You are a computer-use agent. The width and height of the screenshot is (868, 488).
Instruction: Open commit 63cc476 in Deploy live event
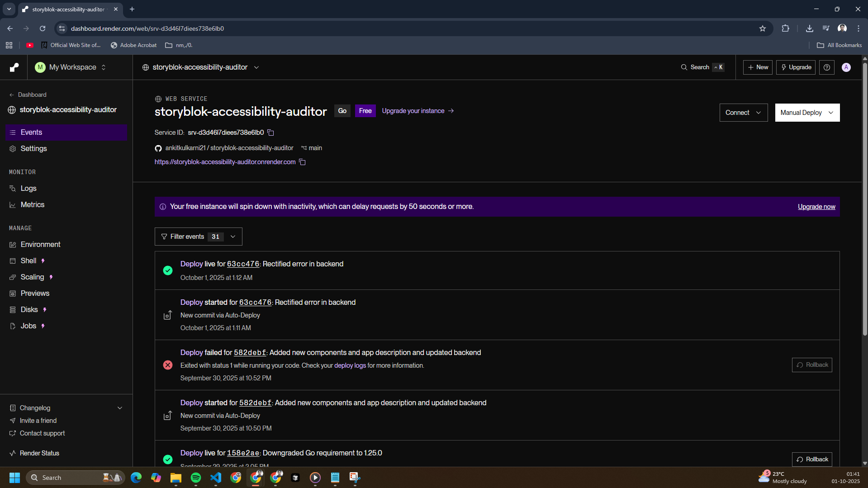(243, 264)
